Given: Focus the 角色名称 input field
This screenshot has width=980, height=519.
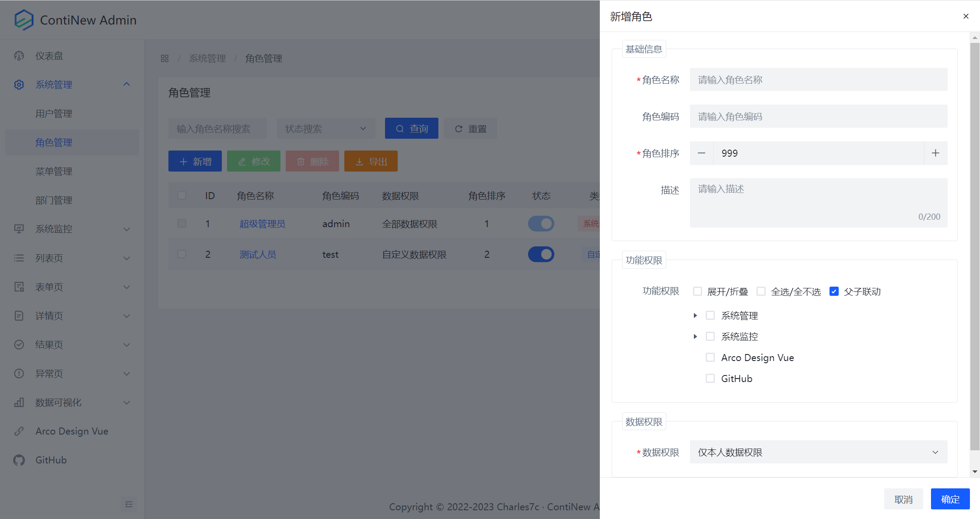Looking at the screenshot, I should click(x=819, y=80).
